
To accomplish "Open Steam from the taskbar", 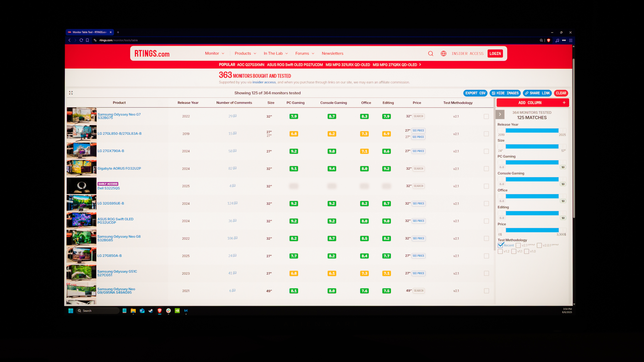I will 151,311.
